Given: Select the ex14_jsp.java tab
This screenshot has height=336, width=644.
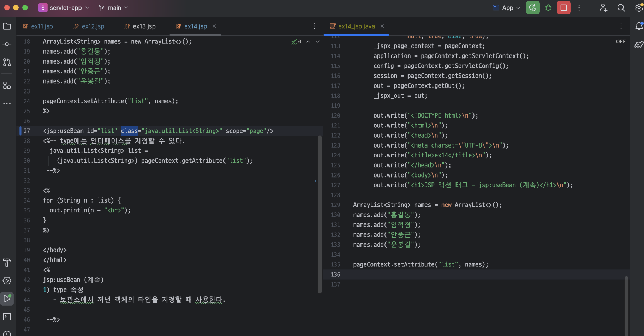Looking at the screenshot, I should [x=352, y=26].
